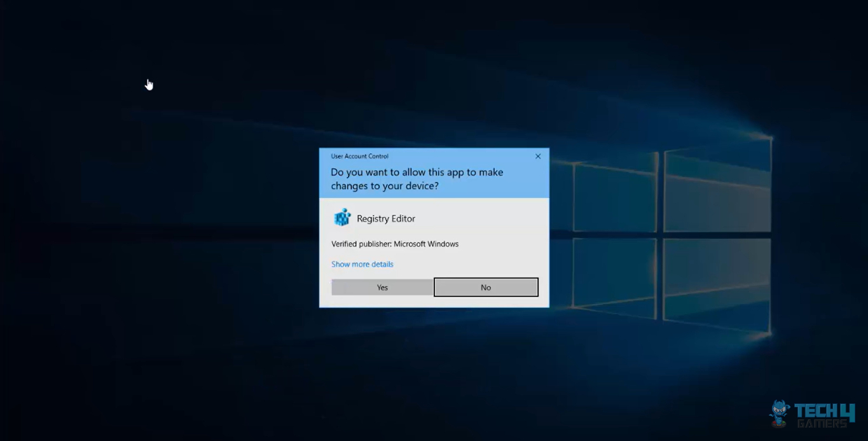This screenshot has width=868, height=441.
Task: Click the Tech4Gamers mascot logo
Action: coord(778,412)
